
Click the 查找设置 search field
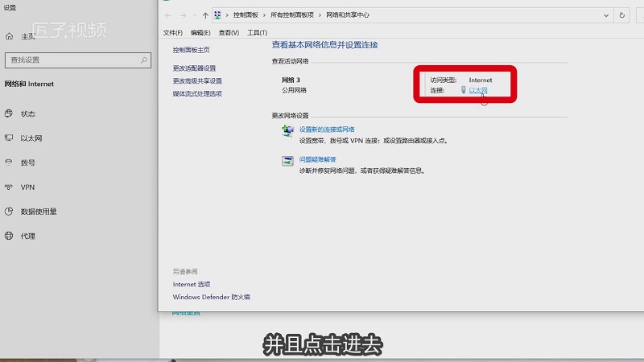(x=72, y=60)
